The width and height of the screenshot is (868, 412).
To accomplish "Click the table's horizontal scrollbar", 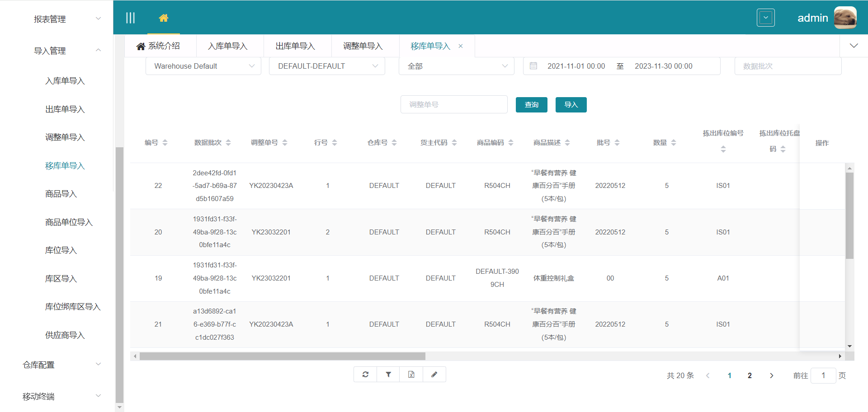I will pyautogui.click(x=283, y=356).
